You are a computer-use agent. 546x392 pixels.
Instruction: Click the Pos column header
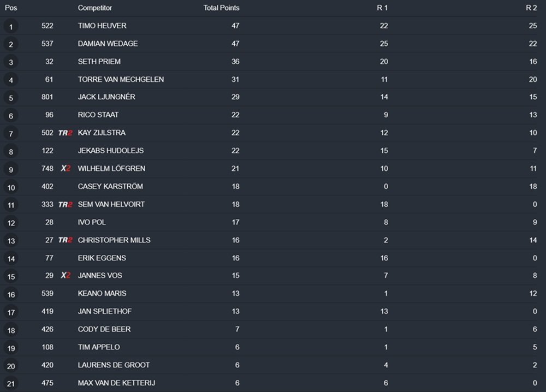tap(11, 8)
